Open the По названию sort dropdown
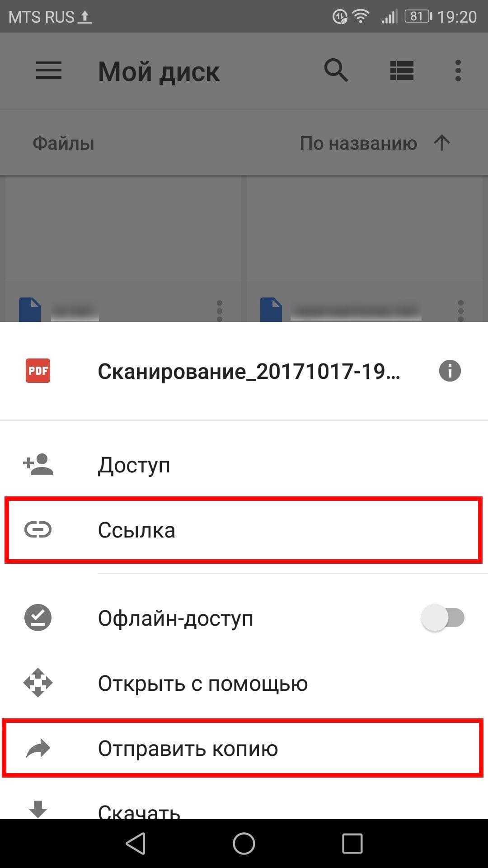 coord(358,143)
